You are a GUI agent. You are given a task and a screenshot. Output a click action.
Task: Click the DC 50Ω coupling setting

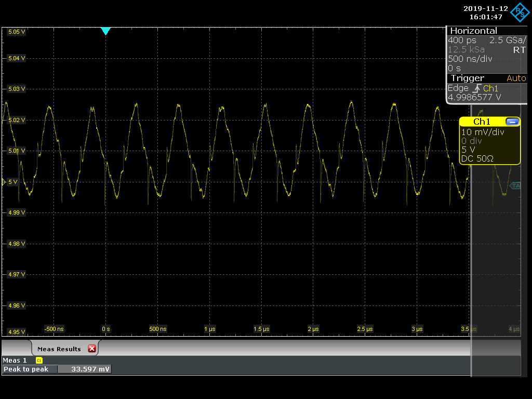[x=477, y=158]
